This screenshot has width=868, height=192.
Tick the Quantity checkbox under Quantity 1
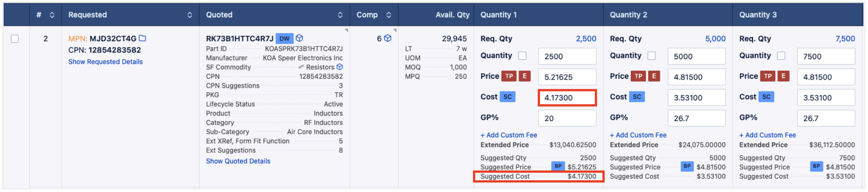pyautogui.click(x=523, y=56)
